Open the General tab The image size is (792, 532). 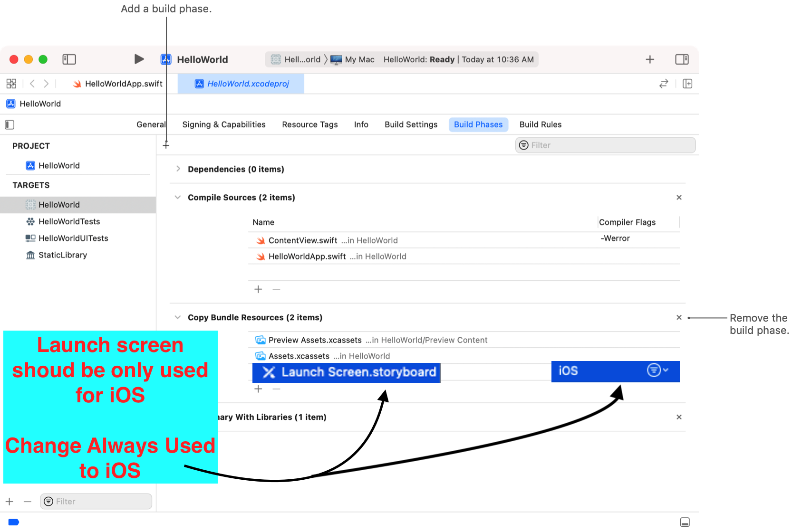[x=151, y=124]
